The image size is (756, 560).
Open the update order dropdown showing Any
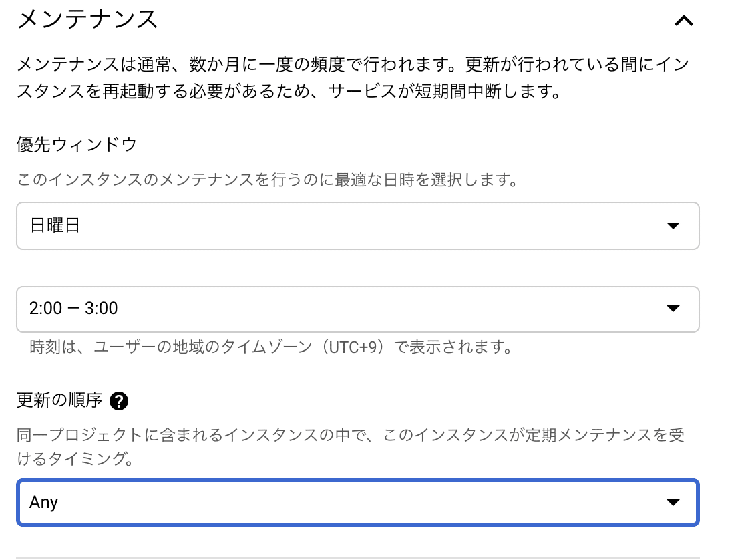[x=334, y=502]
